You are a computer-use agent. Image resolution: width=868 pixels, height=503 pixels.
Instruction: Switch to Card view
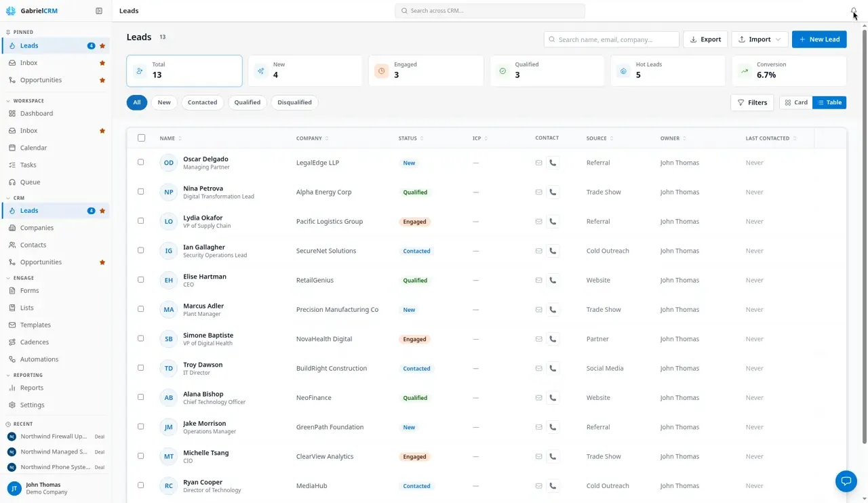tap(796, 102)
